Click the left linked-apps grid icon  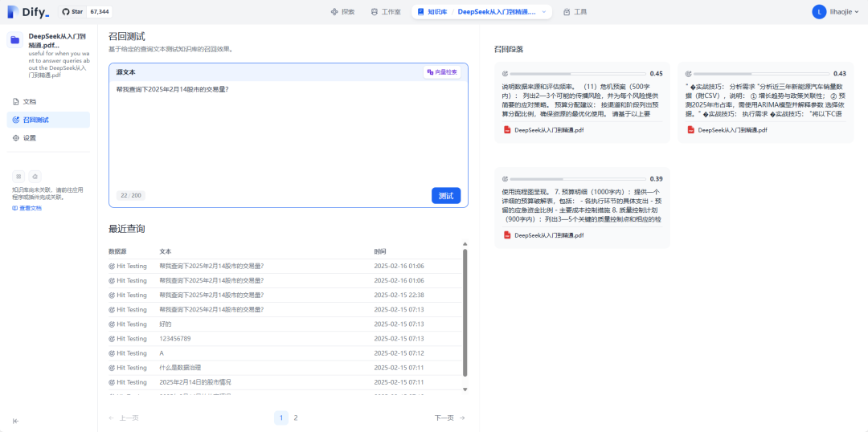18,177
